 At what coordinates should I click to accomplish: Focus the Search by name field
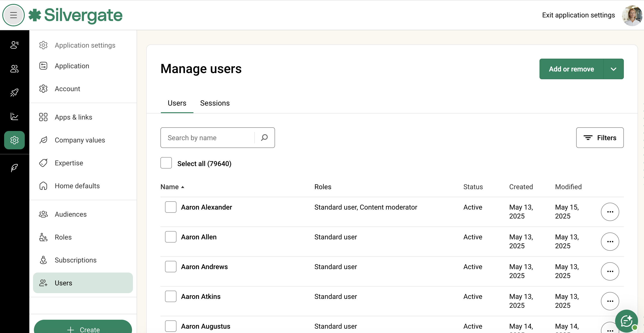pyautogui.click(x=207, y=138)
